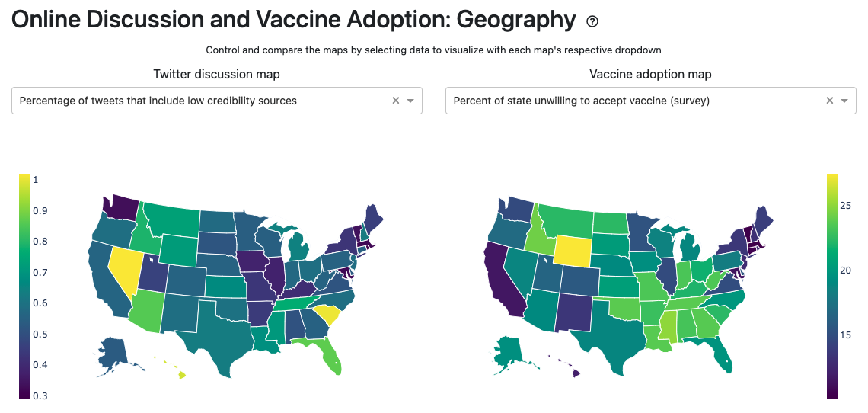Image resolution: width=868 pixels, height=413 pixels.
Task: Expand the Twitter discussion map dropdown arrow
Action: pos(410,101)
